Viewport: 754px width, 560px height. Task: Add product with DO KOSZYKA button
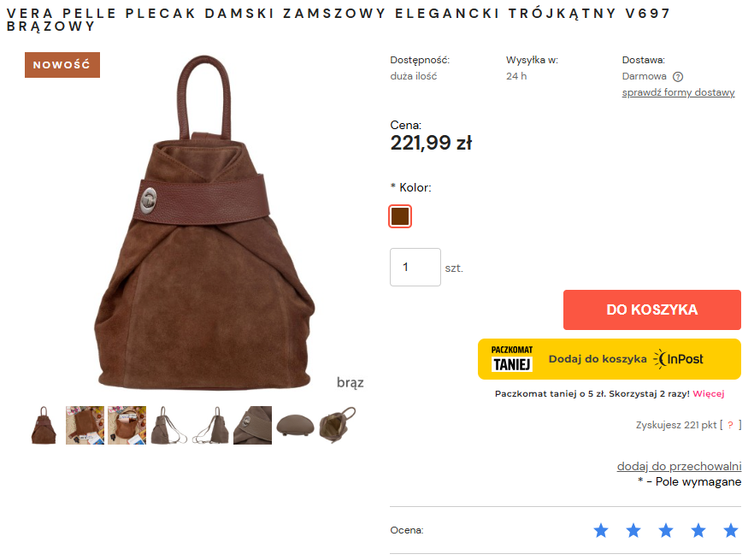click(651, 309)
